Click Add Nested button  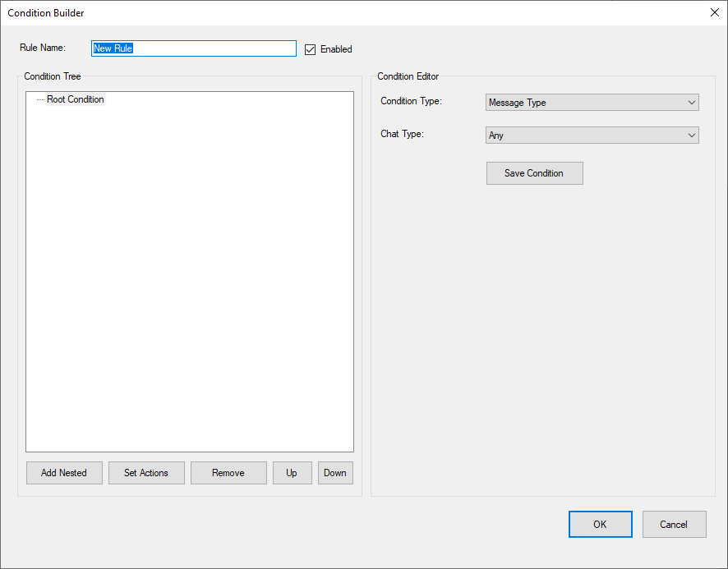coord(64,473)
